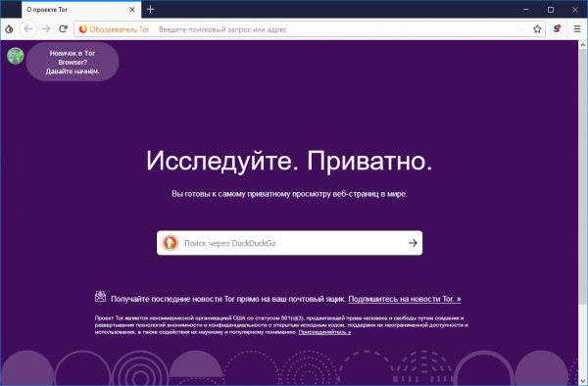
Task: Open the 'Присоединяйтесь' link
Action: coord(324,332)
